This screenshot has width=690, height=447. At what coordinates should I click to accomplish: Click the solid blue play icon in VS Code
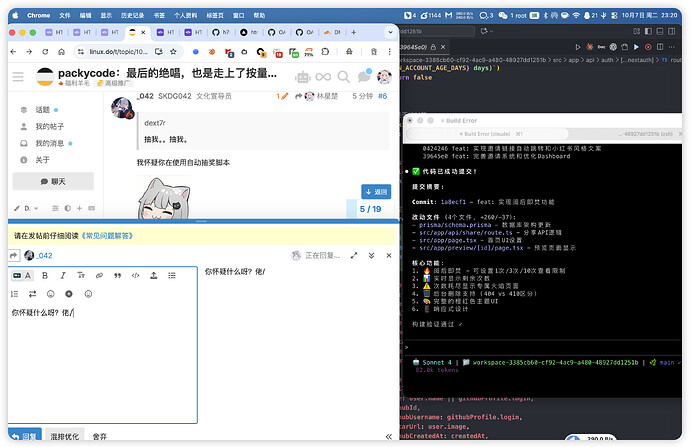tap(636, 47)
